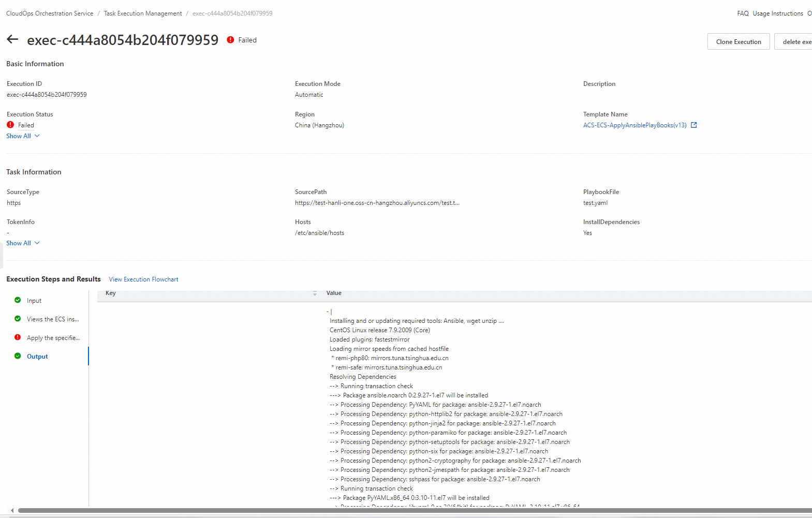Viewport: 812px width, 518px height.
Task: Click the red failed icon under Execution Status
Action: (x=10, y=125)
